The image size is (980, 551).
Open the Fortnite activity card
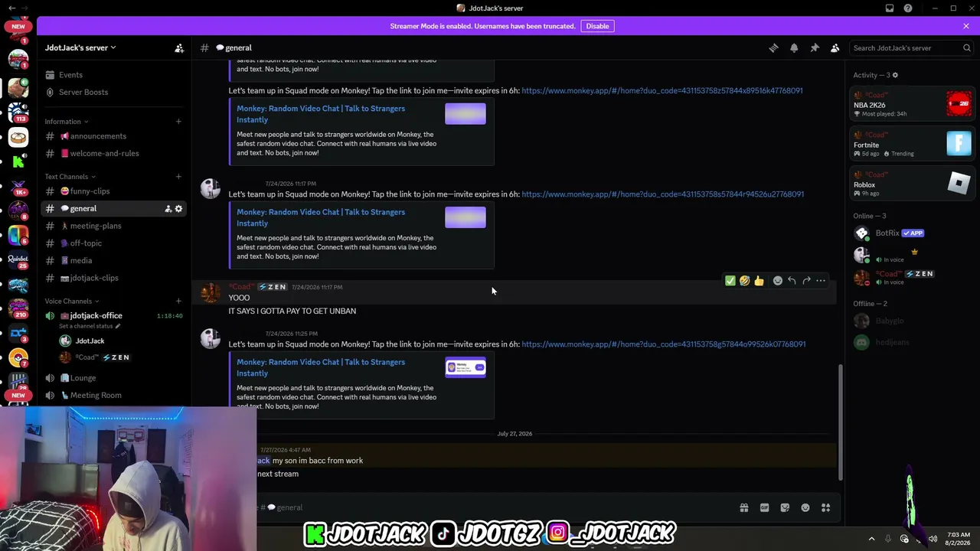912,144
